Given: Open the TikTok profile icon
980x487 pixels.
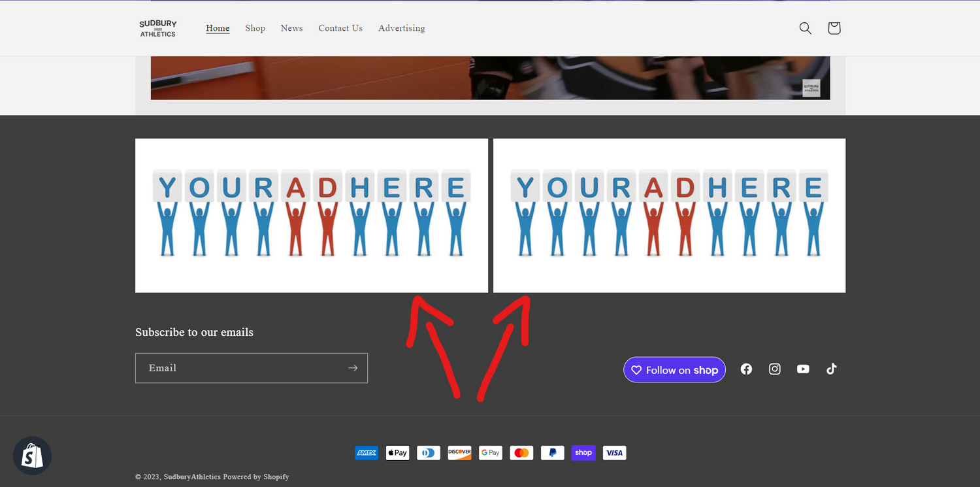Looking at the screenshot, I should tap(831, 369).
